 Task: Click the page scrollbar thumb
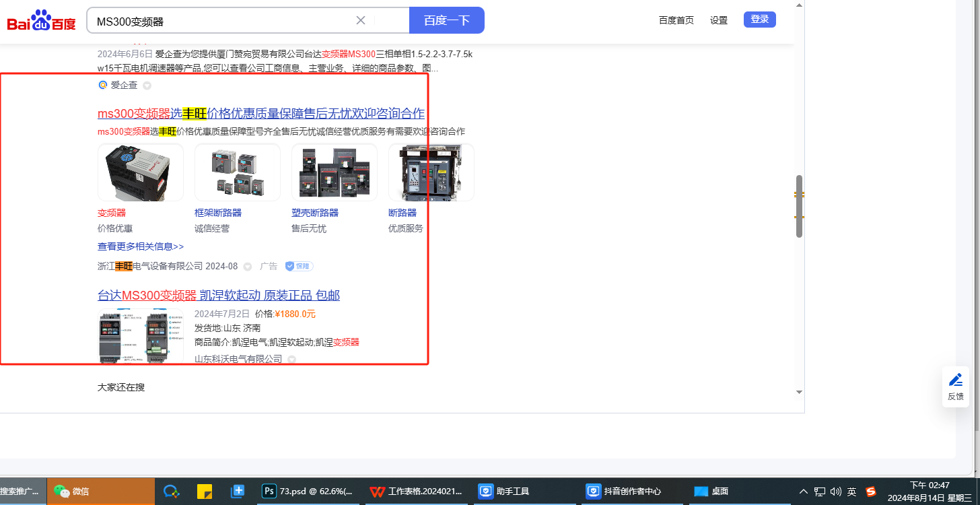(x=800, y=206)
